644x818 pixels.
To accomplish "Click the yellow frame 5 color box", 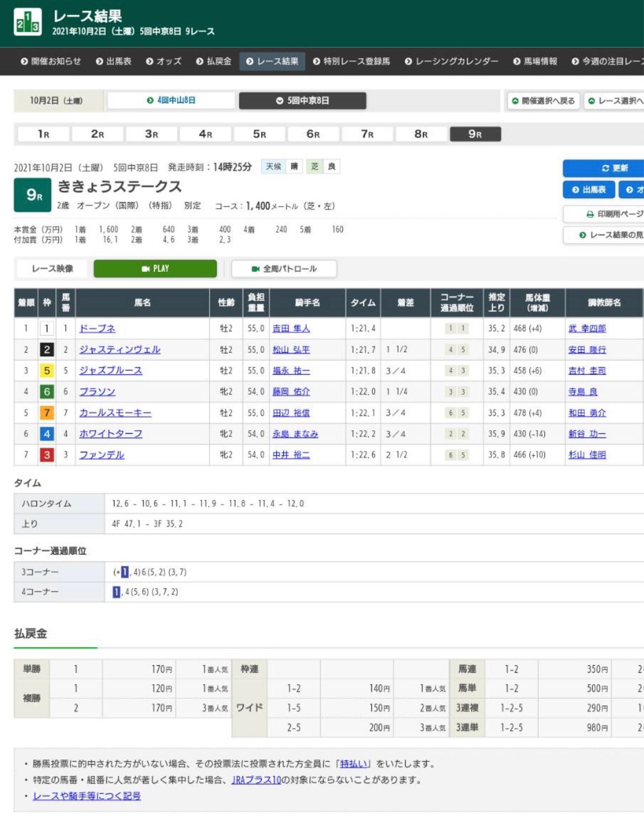I will click(47, 371).
